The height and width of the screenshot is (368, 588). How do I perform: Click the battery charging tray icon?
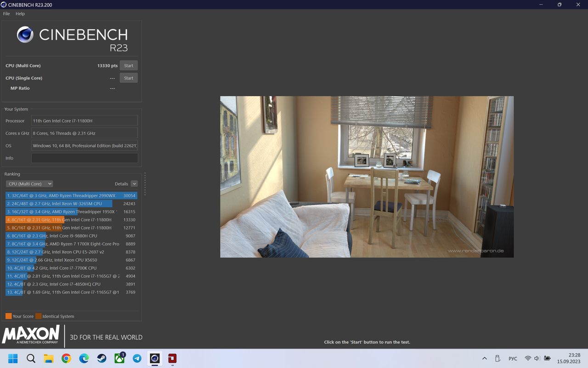pos(547,358)
